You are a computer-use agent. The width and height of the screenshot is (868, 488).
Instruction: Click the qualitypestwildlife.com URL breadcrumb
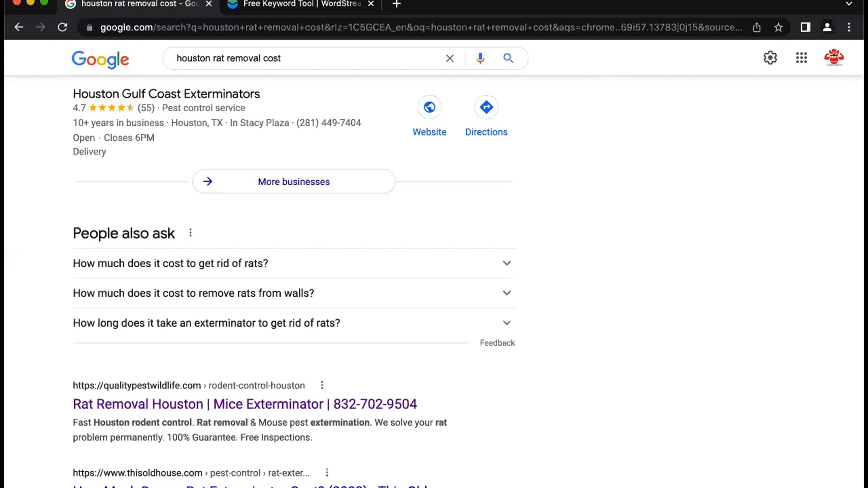coord(189,385)
